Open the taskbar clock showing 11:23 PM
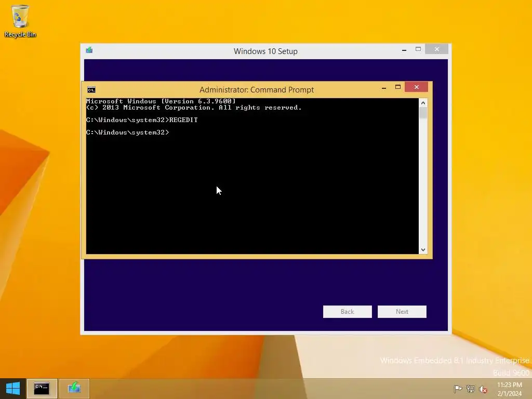Viewport: 532px width, 399px height. [x=509, y=389]
